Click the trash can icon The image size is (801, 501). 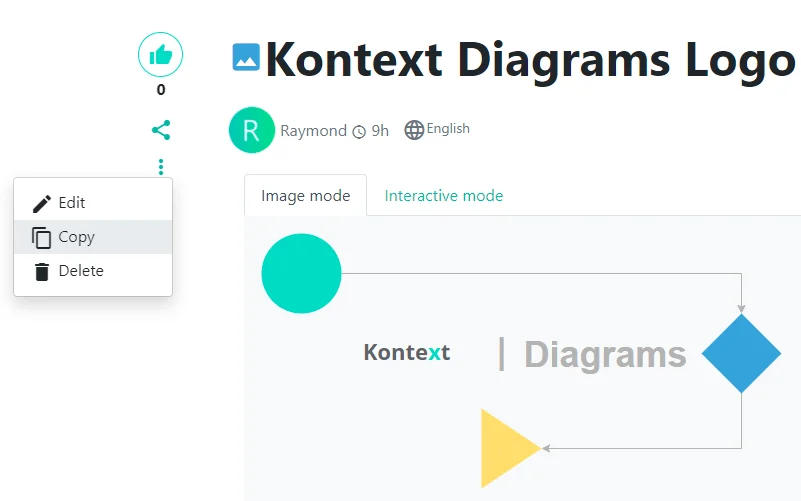[42, 271]
